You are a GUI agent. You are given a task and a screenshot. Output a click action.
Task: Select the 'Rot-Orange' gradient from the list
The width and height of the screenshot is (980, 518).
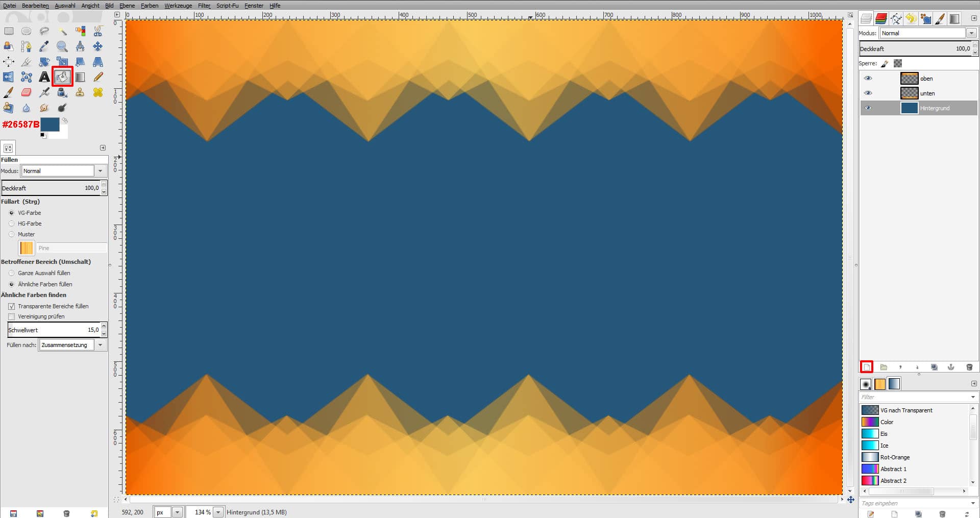coord(895,457)
